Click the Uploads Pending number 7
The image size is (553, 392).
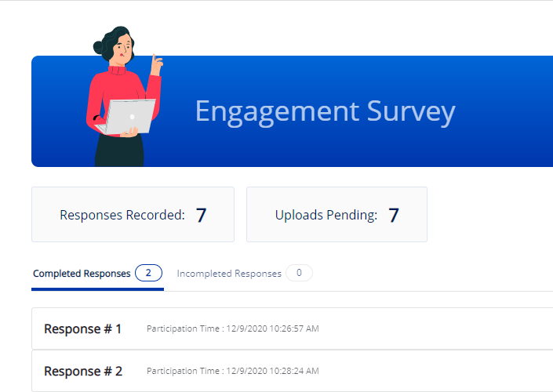pos(394,215)
